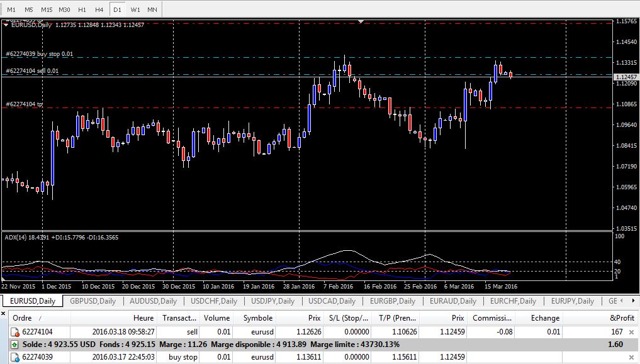Click the #62274104 tp level line label
Viewport: 640px width, 364px height.
(x=25, y=104)
